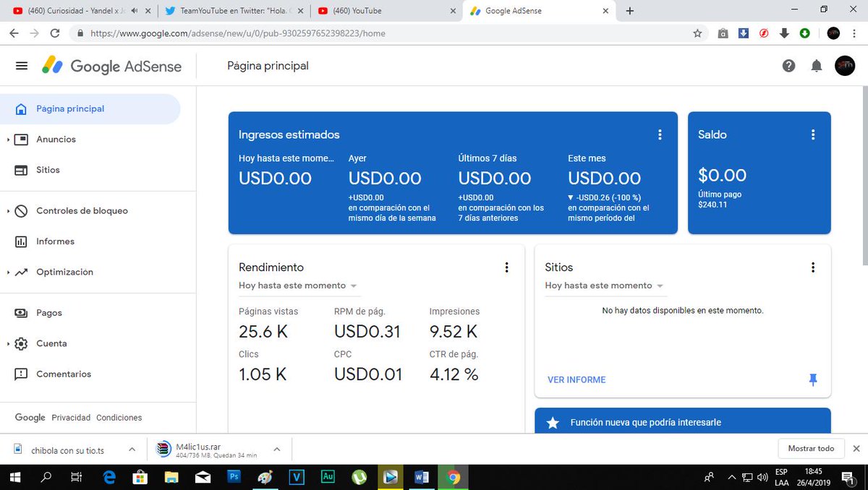868x490 pixels.
Task: Open Windows Start menu
Action: (14, 477)
